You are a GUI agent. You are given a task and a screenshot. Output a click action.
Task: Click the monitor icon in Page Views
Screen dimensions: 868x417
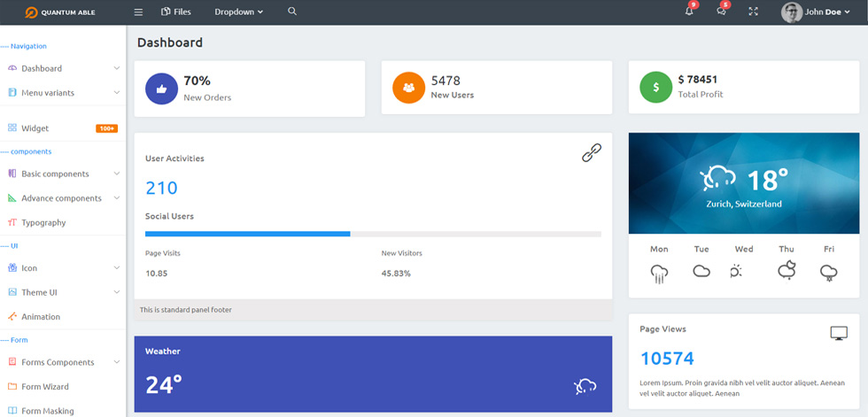click(x=840, y=334)
